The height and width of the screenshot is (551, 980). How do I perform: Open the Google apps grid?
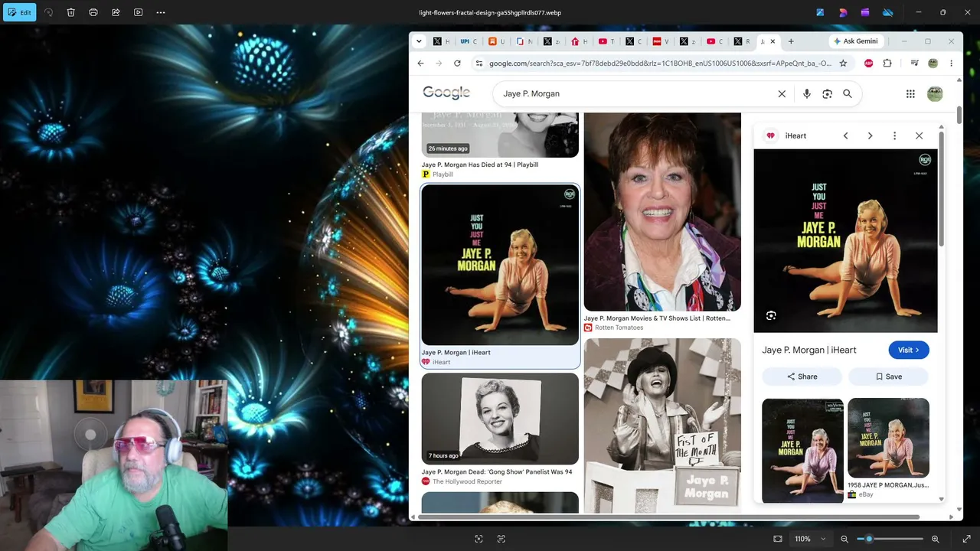910,93
